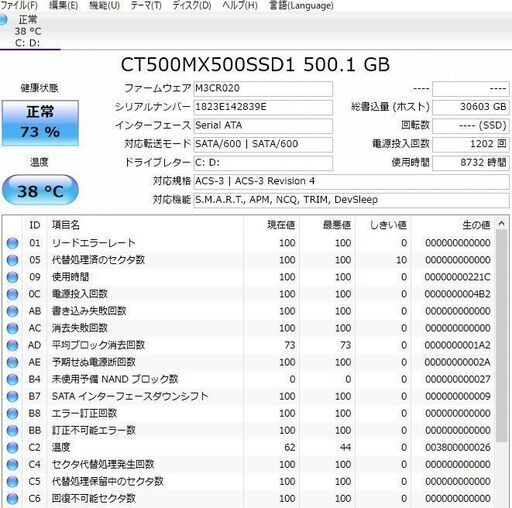The height and width of the screenshot is (508, 512).
Task: Open the 編集(E) menu
Action: pyautogui.click(x=63, y=5)
